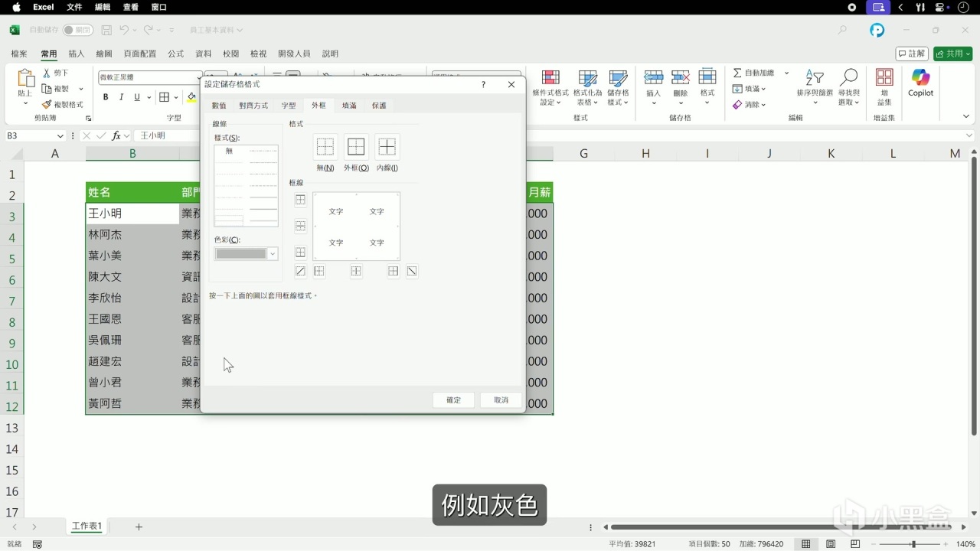Image resolution: width=980 pixels, height=551 pixels.
Task: Open the 排序與篩選 sort and filter
Action: 815,87
